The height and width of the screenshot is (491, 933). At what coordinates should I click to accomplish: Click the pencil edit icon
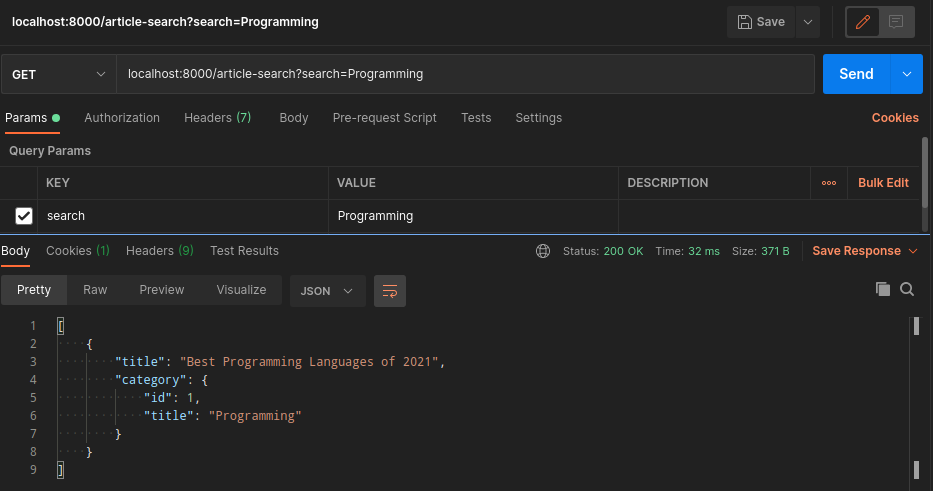tap(862, 22)
